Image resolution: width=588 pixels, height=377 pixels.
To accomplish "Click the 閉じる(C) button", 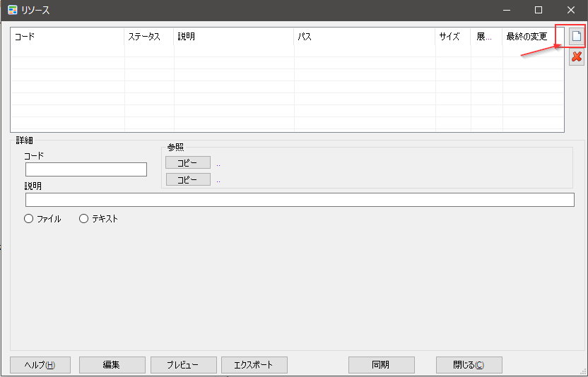I will [x=469, y=364].
